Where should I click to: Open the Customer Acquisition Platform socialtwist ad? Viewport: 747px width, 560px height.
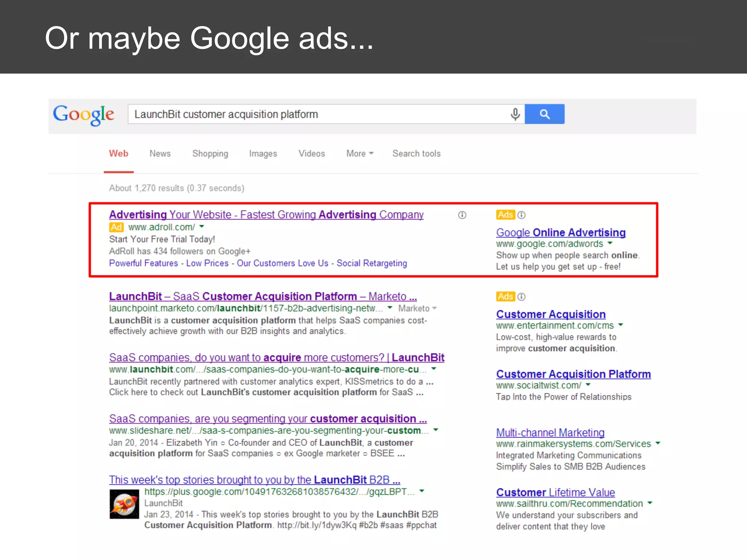573,374
